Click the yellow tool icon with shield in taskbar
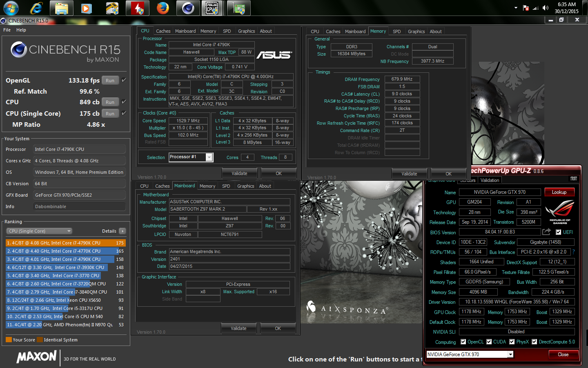This screenshot has height=368, width=588. click(111, 8)
